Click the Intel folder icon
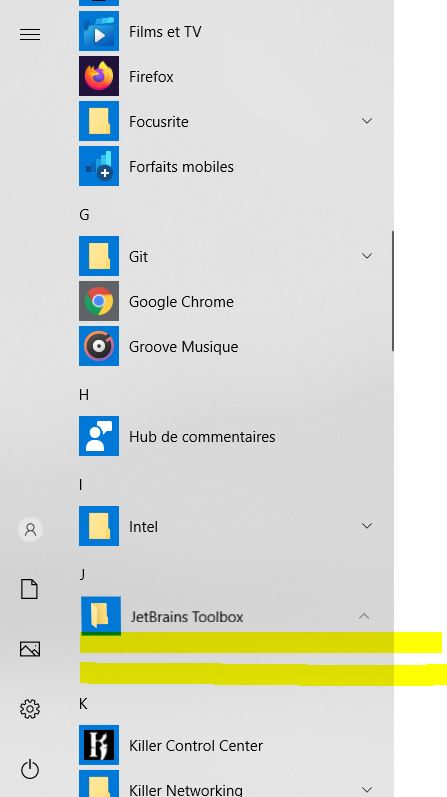Screen dimensions: 447x797 (x=99, y=526)
